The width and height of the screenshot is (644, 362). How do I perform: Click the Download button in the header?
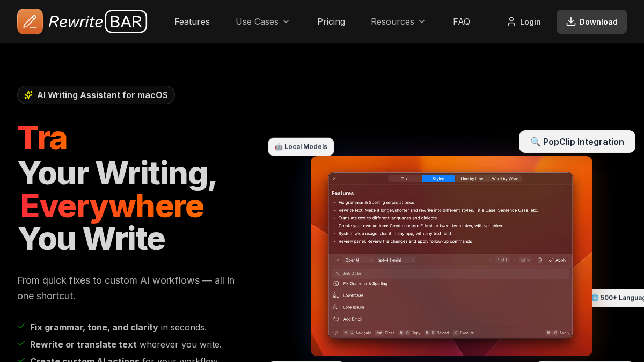(x=591, y=21)
